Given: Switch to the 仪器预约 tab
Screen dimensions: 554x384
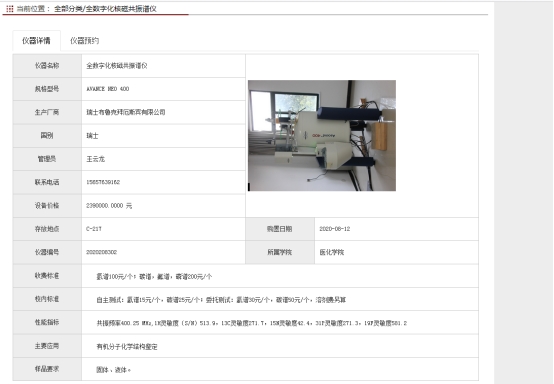Looking at the screenshot, I should pyautogui.click(x=84, y=41).
